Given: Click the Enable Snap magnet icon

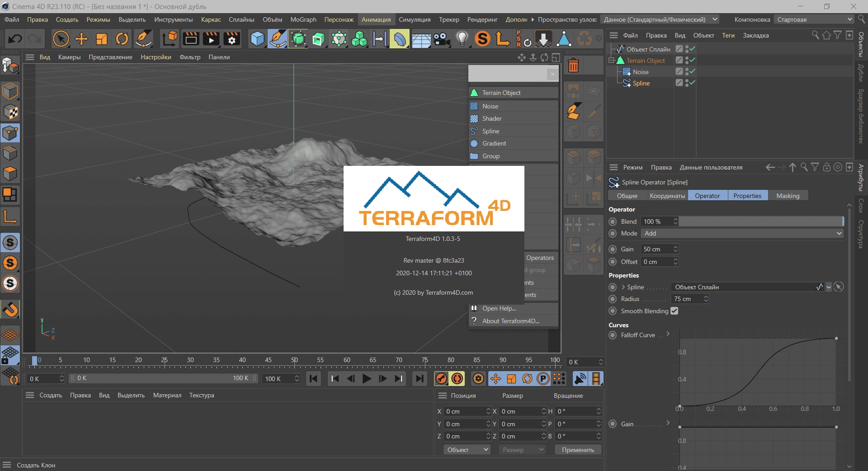Looking at the screenshot, I should coord(10,310).
